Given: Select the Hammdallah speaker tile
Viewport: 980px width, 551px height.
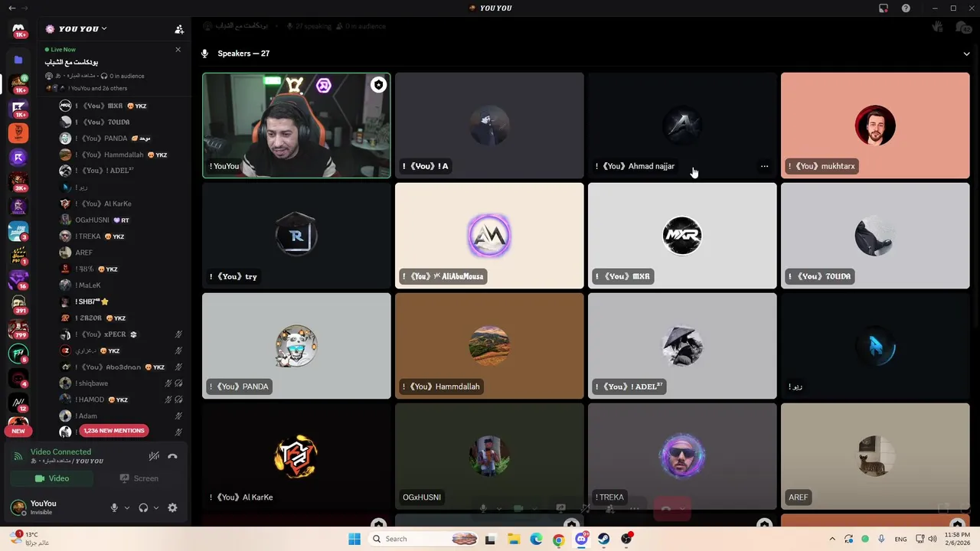Looking at the screenshot, I should point(489,346).
